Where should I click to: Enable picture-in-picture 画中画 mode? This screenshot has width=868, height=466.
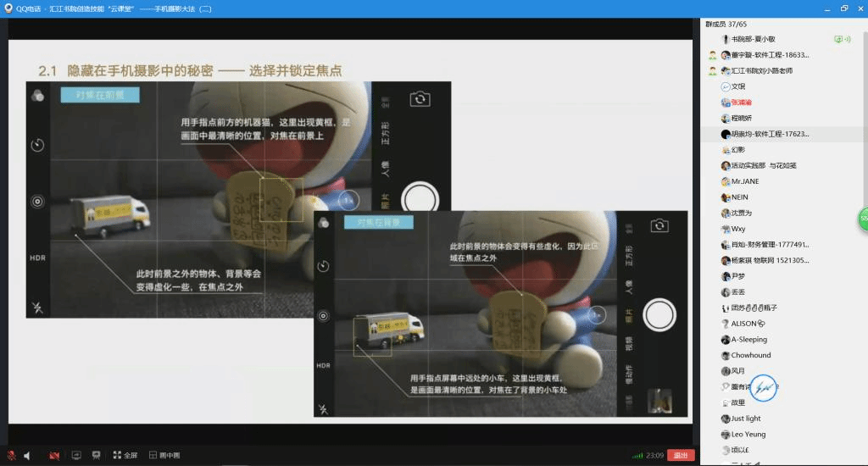coord(164,456)
